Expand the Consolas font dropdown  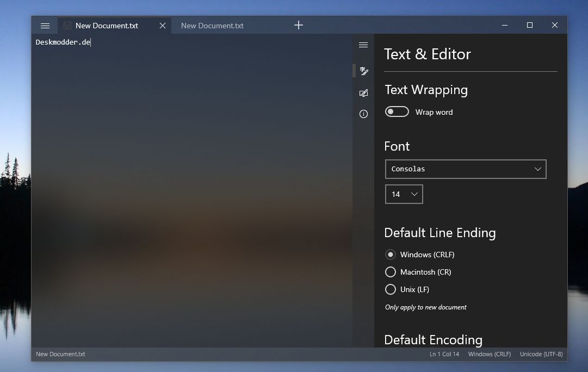point(466,169)
